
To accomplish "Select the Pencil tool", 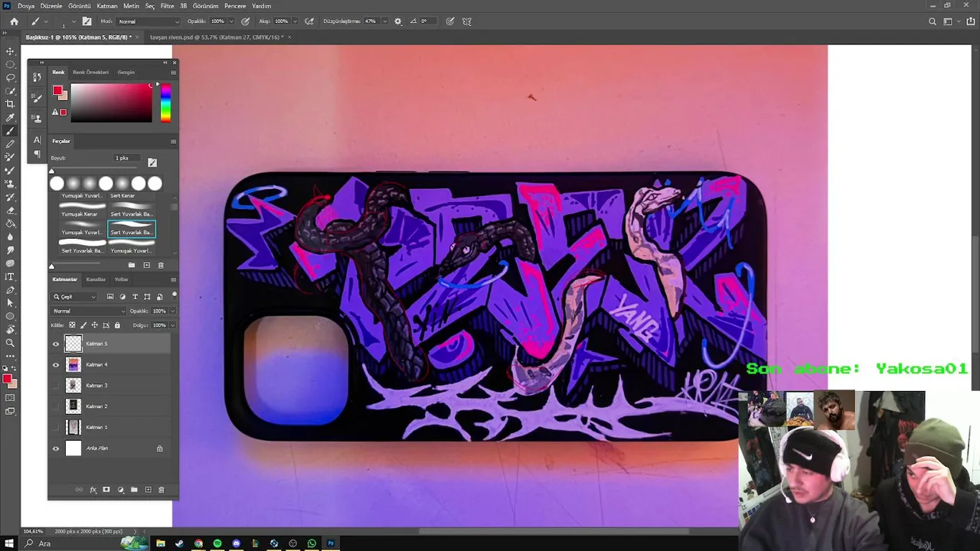I will pyautogui.click(x=10, y=144).
